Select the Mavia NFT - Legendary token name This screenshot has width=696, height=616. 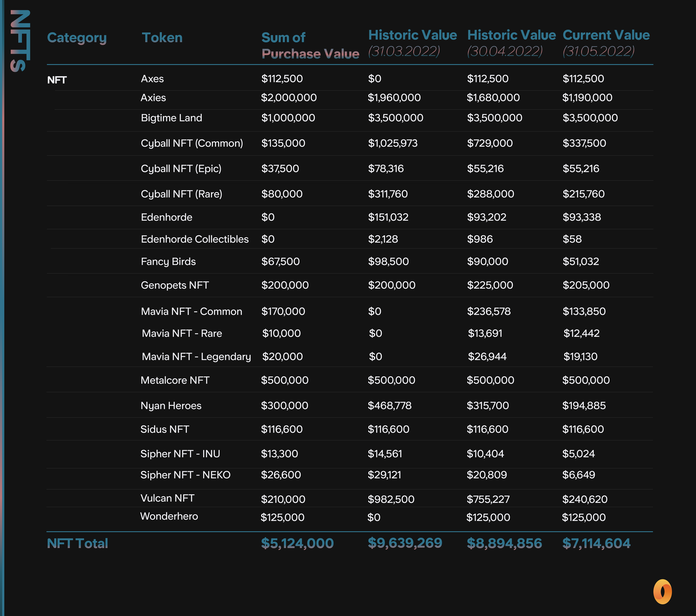[196, 357]
